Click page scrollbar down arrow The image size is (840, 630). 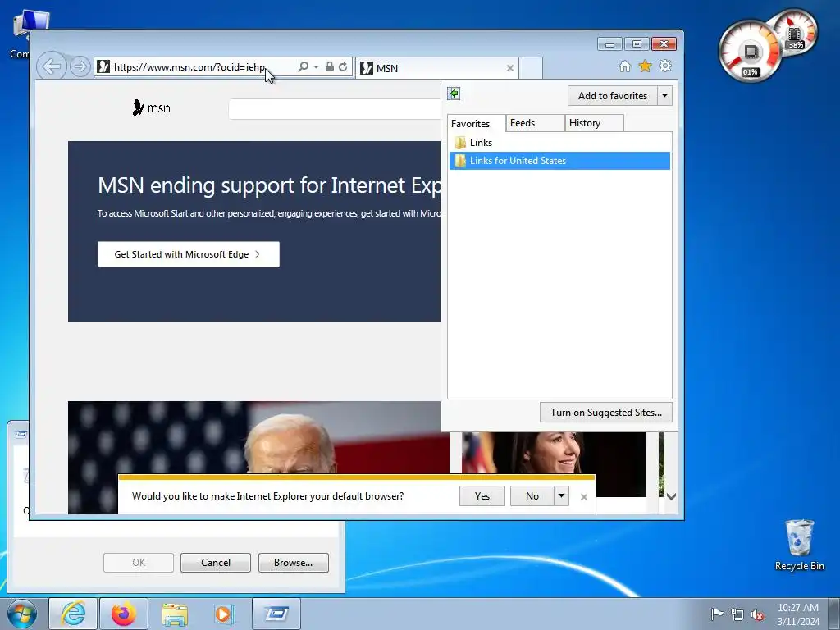[671, 496]
